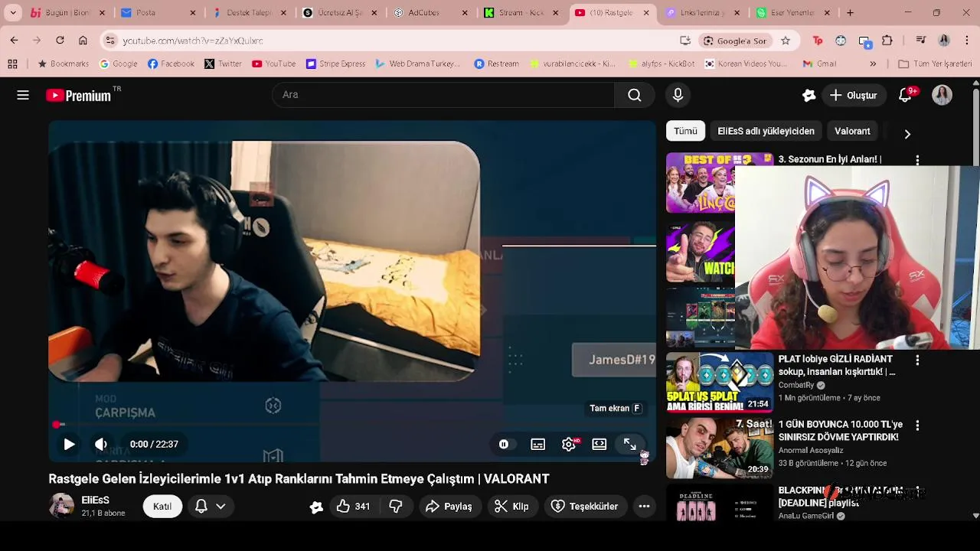Click the search magnifier button

(635, 95)
